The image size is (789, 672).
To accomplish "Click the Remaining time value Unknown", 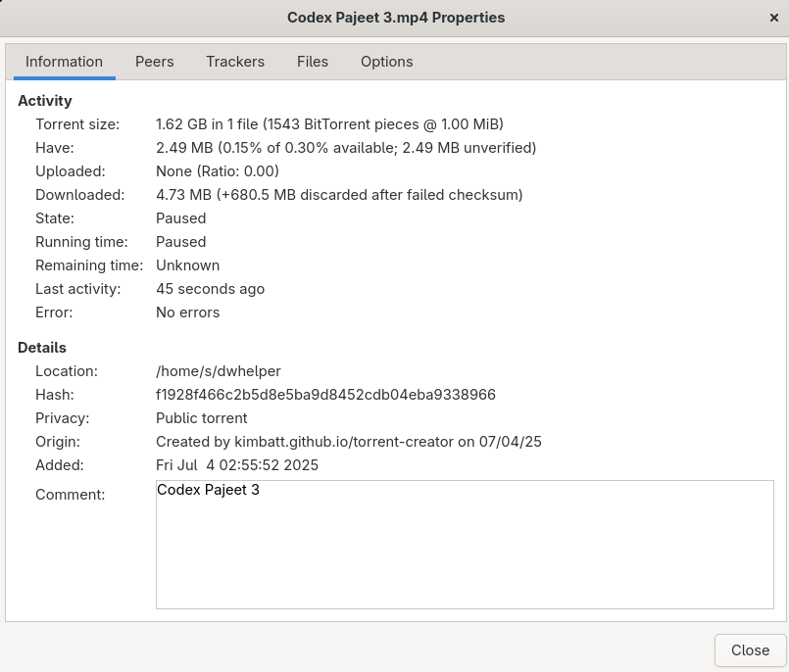I will point(187,265).
